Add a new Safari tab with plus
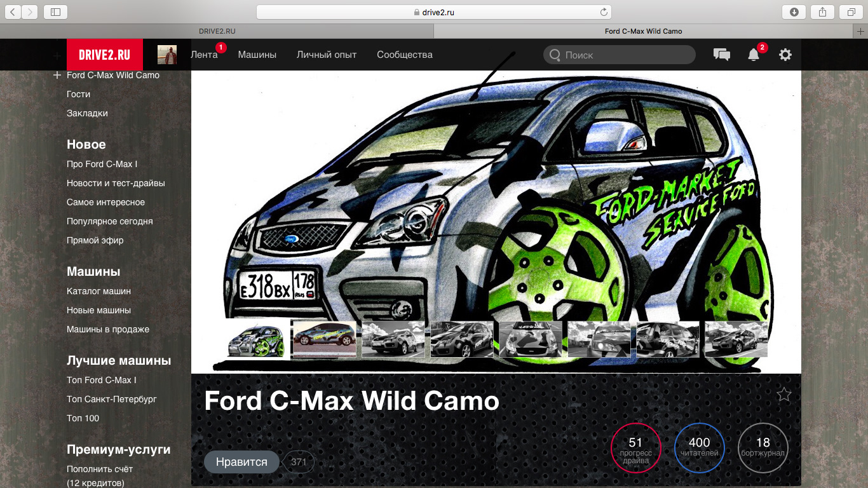The image size is (868, 488). coord(861,31)
